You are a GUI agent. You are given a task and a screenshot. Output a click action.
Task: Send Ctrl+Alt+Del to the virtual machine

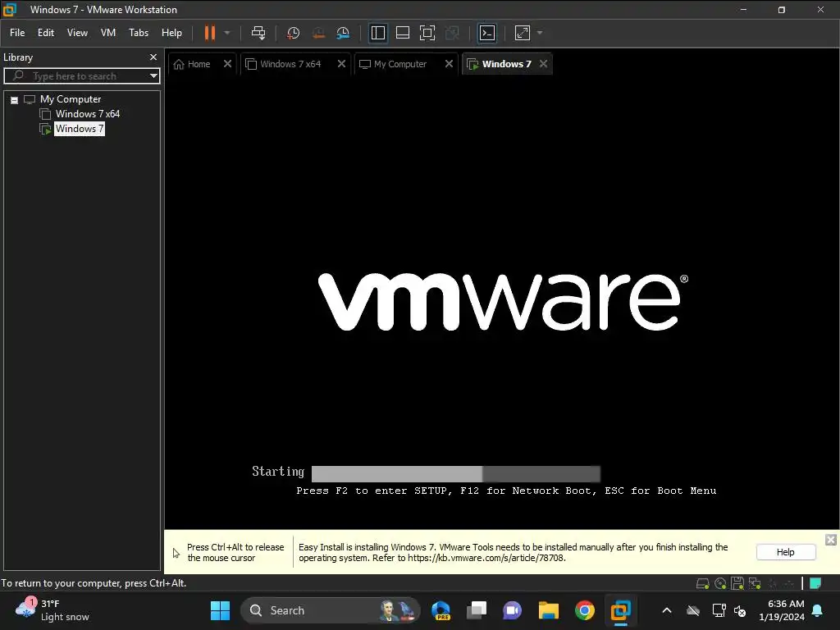point(258,33)
